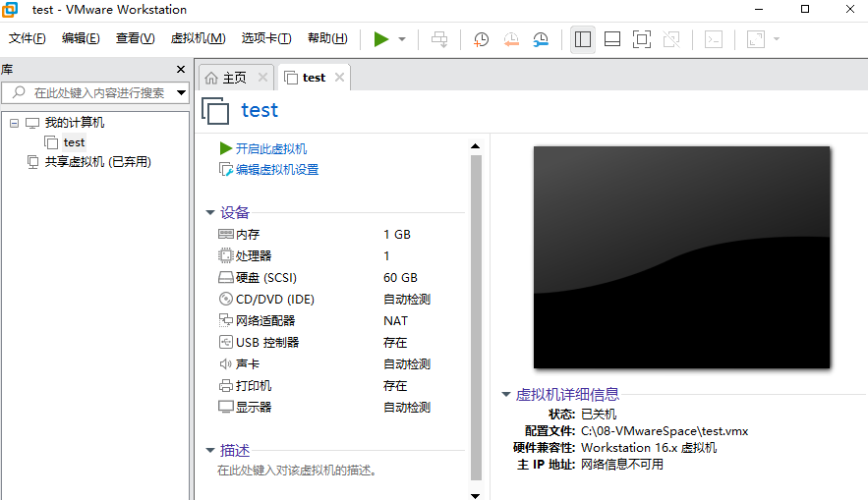This screenshot has width=868, height=500.
Task: Open the power options dropdown arrow
Action: coord(402,39)
